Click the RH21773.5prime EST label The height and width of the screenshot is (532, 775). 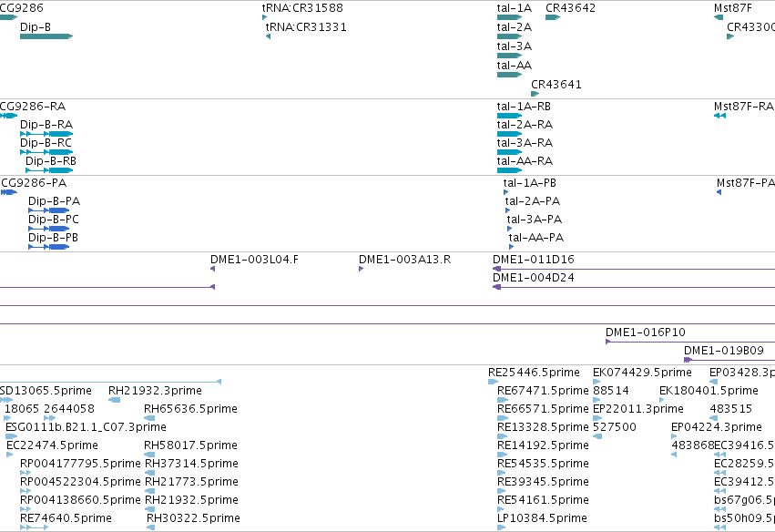coord(192,482)
